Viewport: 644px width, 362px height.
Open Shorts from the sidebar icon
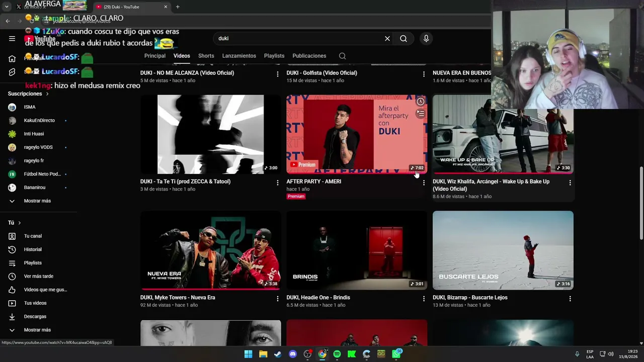(x=12, y=72)
